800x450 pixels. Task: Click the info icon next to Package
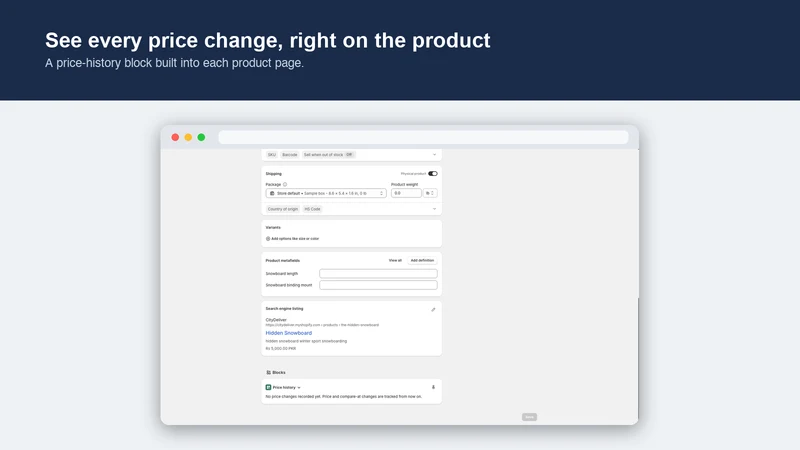(285, 185)
